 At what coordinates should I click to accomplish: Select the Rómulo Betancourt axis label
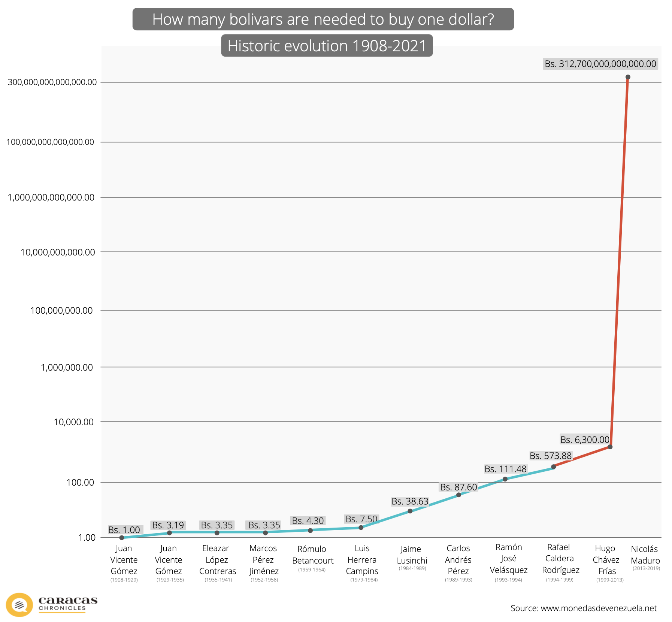pos(312,558)
